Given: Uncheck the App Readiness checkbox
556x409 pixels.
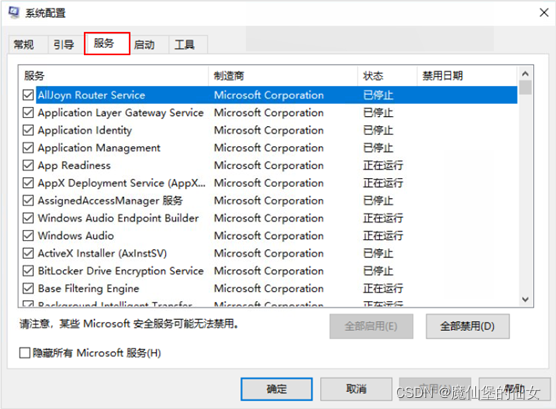Looking at the screenshot, I should coord(28,165).
